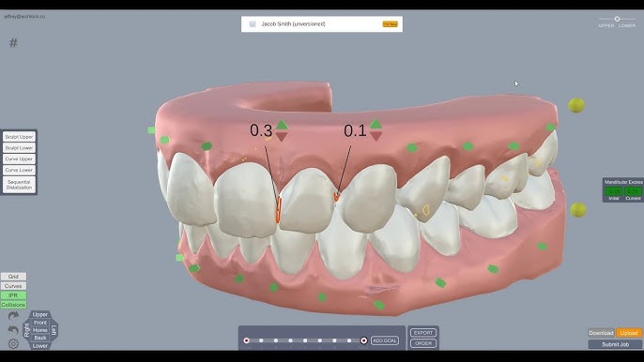Decrease the 0.1 IPR value with red arrow
Viewport: 644px width, 362px height.
[x=376, y=136]
